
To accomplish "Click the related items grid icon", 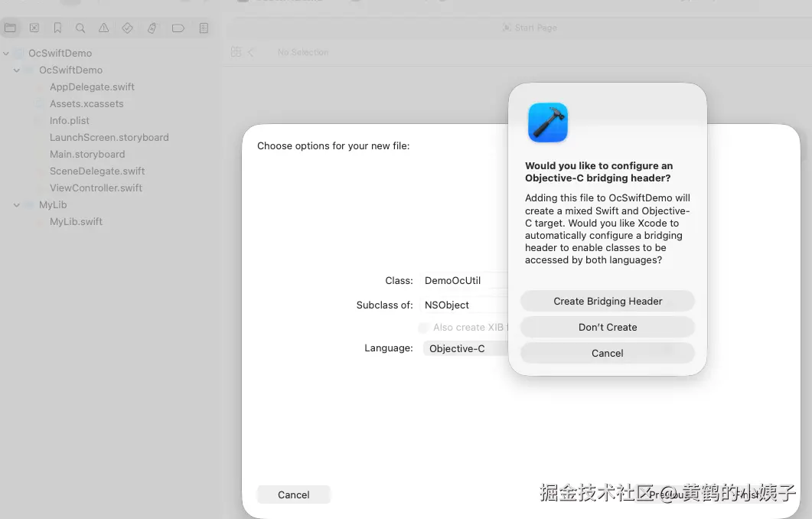I will tap(236, 52).
